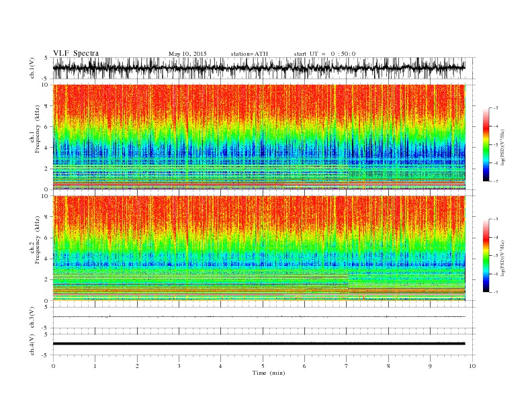The width and height of the screenshot is (532, 411).
Task: Click time axis tick label "3"
Action: pos(179,366)
